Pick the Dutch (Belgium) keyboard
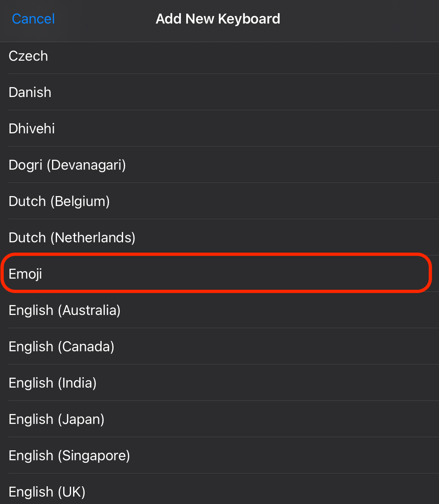The image size is (439, 504). click(59, 201)
